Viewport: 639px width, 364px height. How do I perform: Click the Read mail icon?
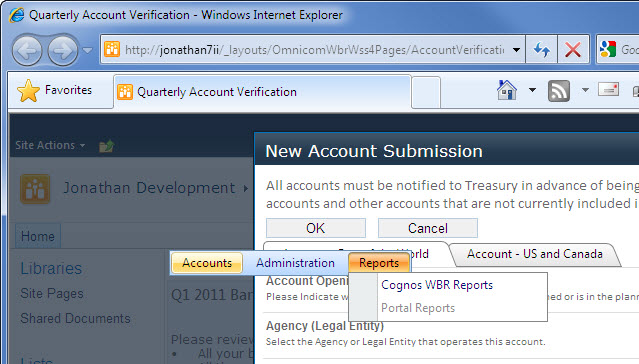[608, 89]
